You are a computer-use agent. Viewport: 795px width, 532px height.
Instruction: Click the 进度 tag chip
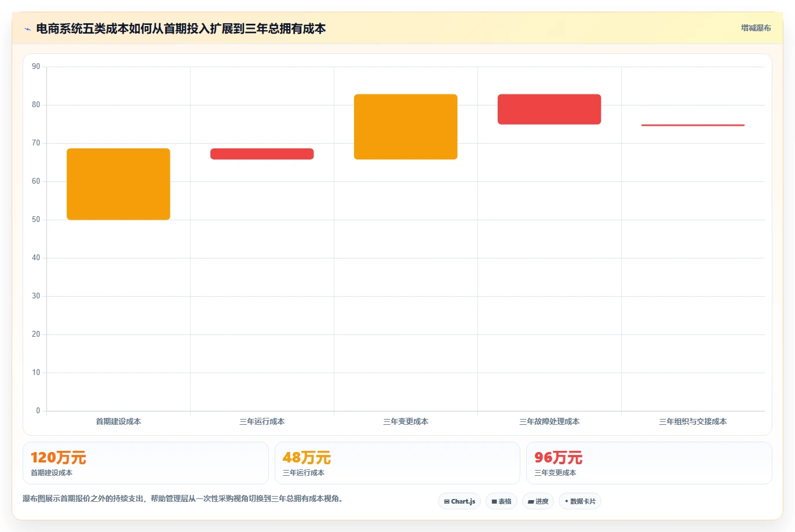538,501
